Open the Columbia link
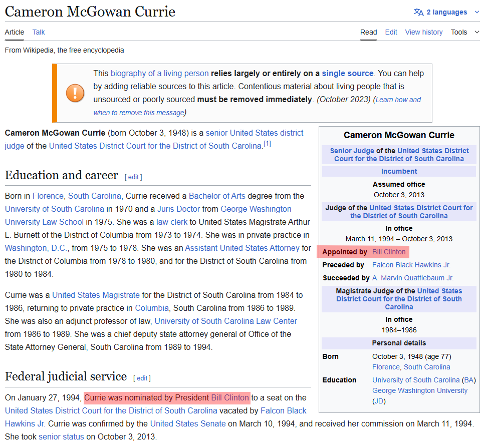Image resolution: width=484 pixels, height=448 pixels. [x=152, y=308]
